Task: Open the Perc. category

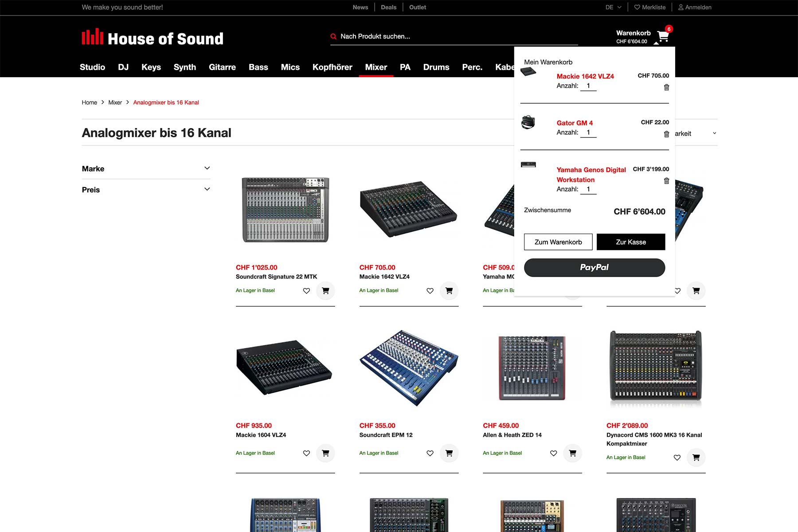Action: point(472,67)
